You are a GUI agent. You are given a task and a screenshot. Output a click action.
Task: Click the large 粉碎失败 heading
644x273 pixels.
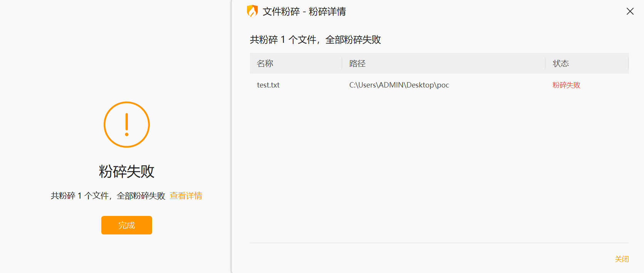click(x=127, y=172)
